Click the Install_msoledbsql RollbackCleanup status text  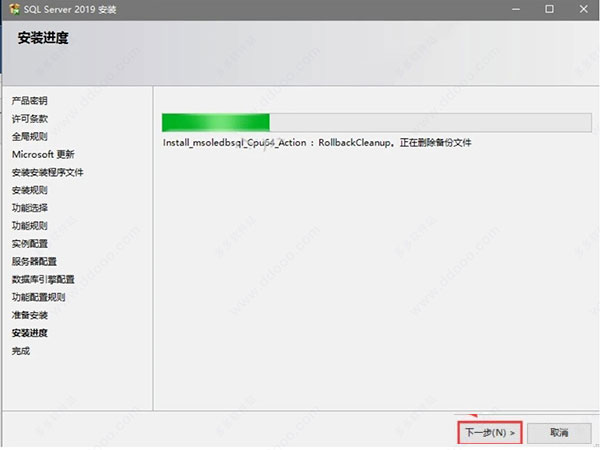pos(317,143)
